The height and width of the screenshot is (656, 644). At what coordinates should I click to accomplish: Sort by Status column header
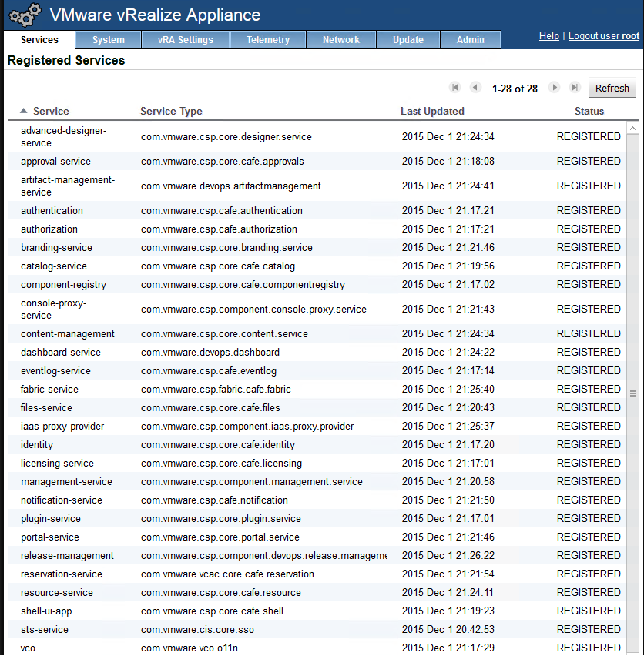(x=589, y=112)
